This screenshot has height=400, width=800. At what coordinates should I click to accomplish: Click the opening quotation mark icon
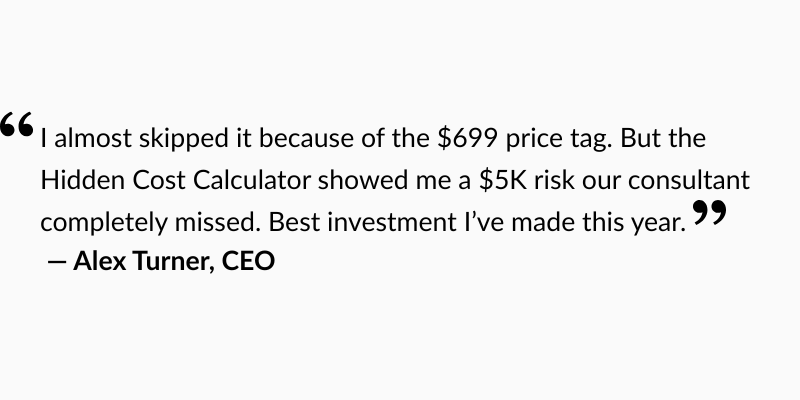pyautogui.click(x=17, y=126)
